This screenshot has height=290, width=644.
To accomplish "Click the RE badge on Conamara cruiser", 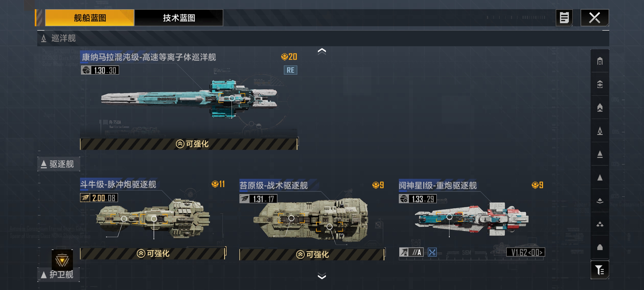I will coord(290,70).
